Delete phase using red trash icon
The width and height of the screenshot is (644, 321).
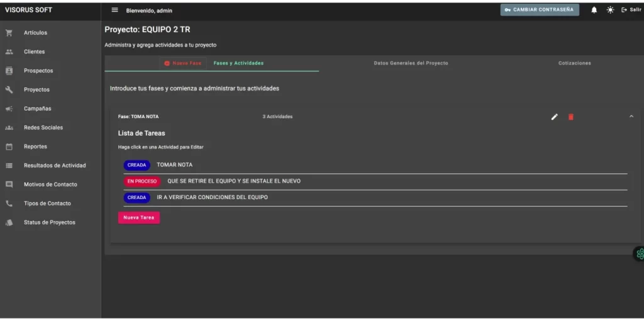pos(570,117)
